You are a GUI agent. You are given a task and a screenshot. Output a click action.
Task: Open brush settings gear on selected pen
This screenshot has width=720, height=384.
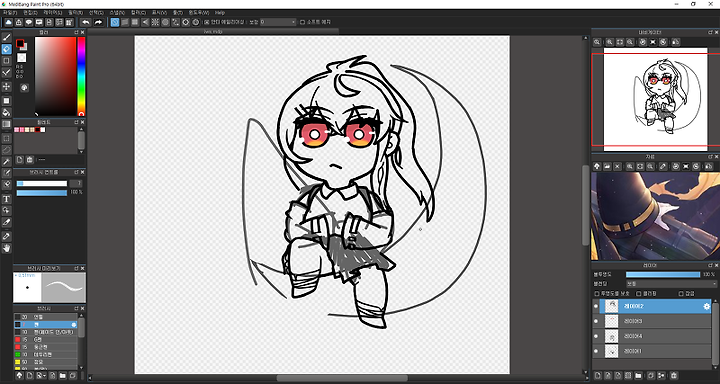74,324
